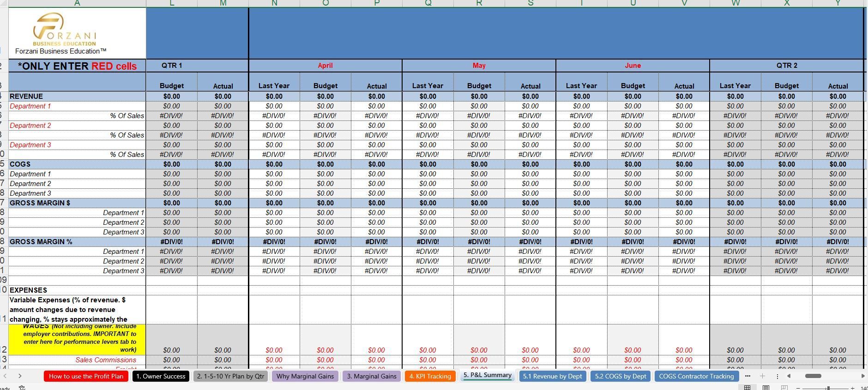This screenshot has height=390, width=868.
Task: Select the yellow 'WAGES' cell
Action: pyautogui.click(x=77, y=340)
